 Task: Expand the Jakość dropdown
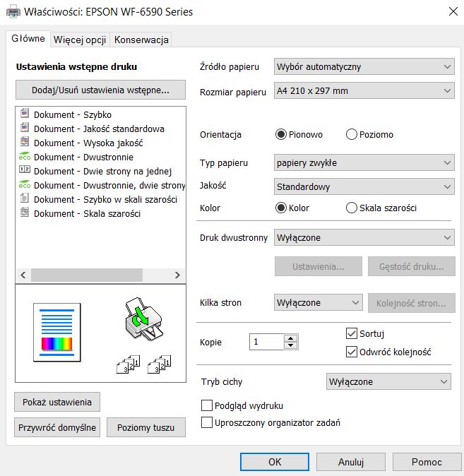(x=364, y=186)
